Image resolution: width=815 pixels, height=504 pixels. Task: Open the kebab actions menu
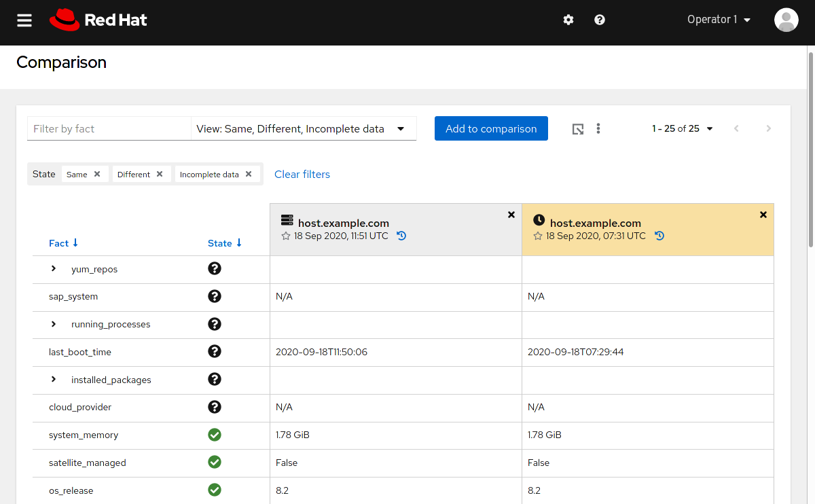click(598, 128)
